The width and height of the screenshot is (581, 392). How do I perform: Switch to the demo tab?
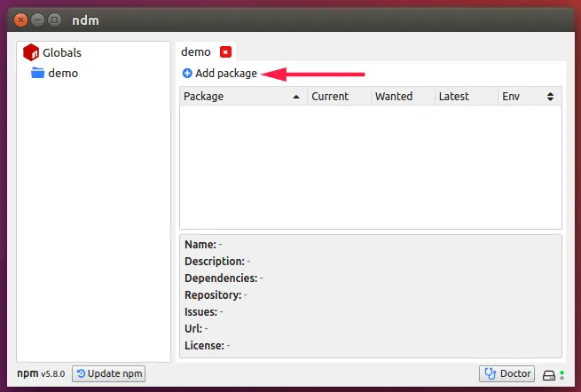196,52
